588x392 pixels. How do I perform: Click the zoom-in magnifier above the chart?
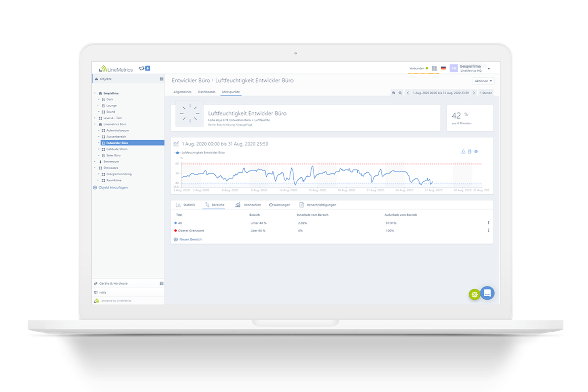coord(394,93)
